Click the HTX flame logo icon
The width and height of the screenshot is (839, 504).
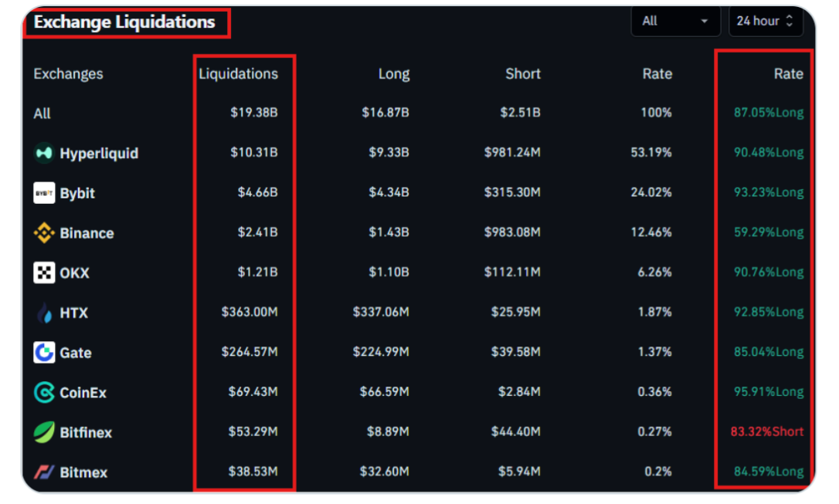click(x=44, y=313)
